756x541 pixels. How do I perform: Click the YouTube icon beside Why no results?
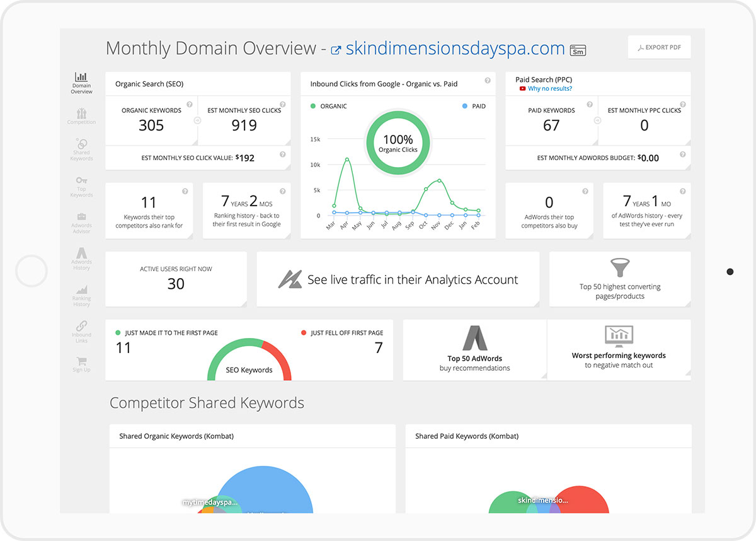point(522,89)
